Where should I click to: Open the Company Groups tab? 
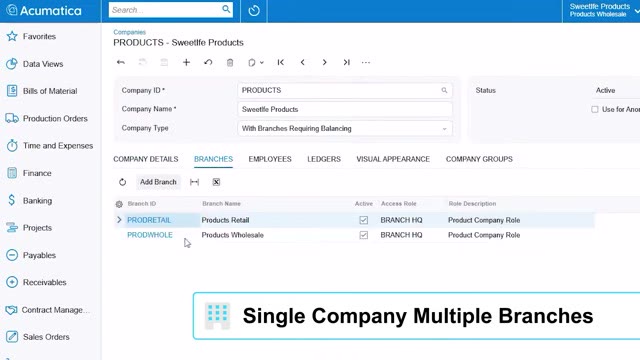pyautogui.click(x=479, y=159)
